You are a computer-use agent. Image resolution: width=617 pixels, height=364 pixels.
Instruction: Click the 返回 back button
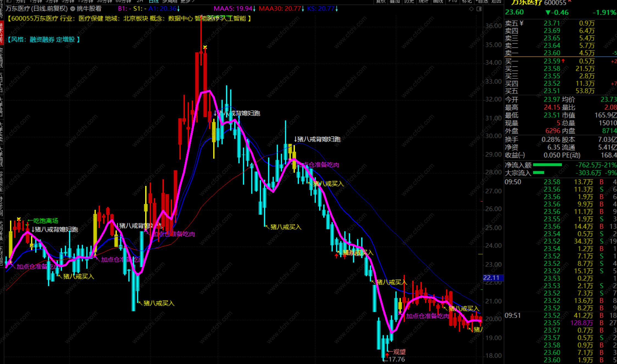point(496,1)
